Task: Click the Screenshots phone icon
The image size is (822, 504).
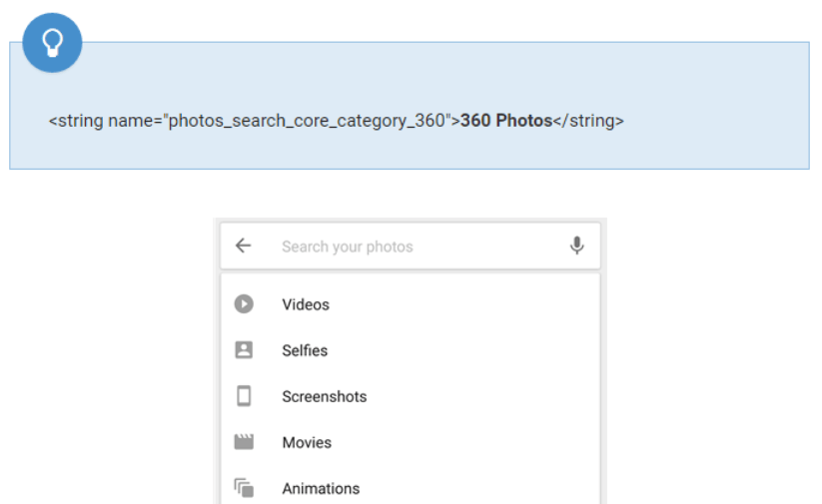Action: [244, 396]
